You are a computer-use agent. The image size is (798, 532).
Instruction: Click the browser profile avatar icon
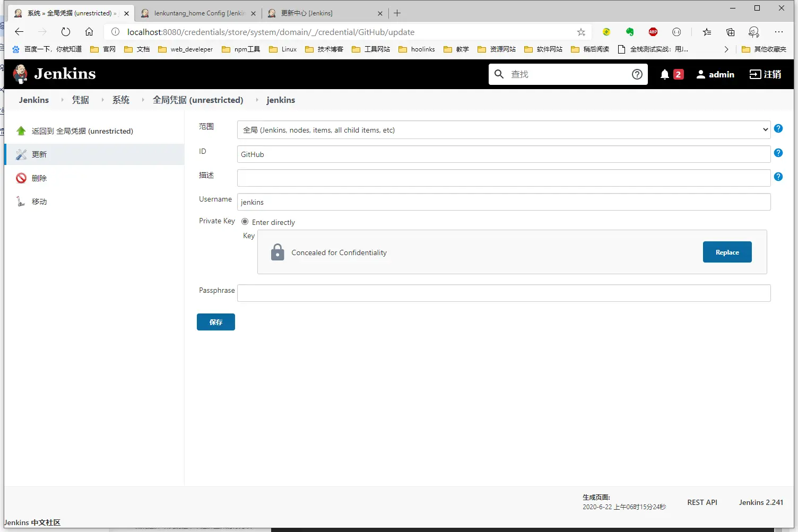point(753,32)
